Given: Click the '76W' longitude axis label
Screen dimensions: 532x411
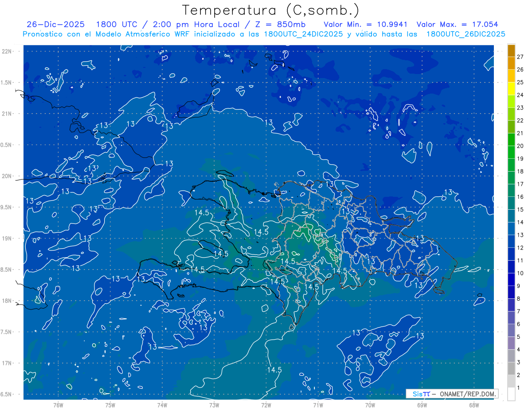Looking at the screenshot, I should point(58,405).
